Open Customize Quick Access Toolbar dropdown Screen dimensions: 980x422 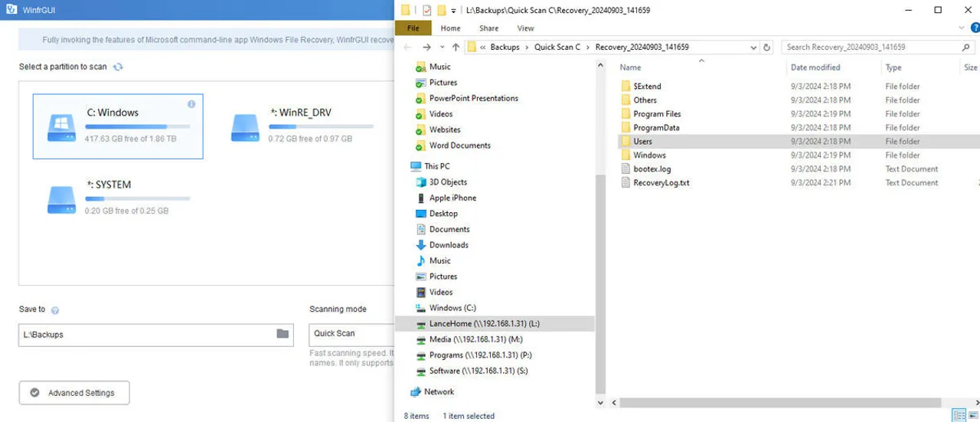(453, 11)
